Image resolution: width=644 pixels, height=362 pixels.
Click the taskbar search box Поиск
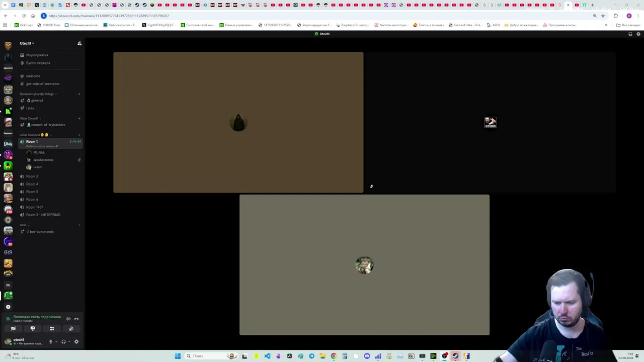(210, 356)
